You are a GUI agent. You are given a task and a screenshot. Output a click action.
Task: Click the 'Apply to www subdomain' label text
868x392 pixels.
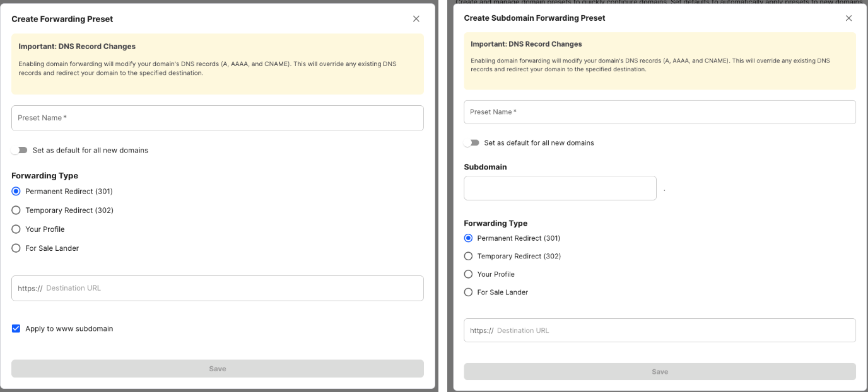point(69,328)
